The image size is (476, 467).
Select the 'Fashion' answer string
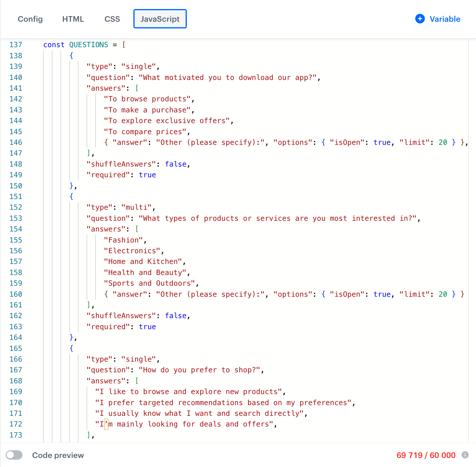pyautogui.click(x=124, y=240)
